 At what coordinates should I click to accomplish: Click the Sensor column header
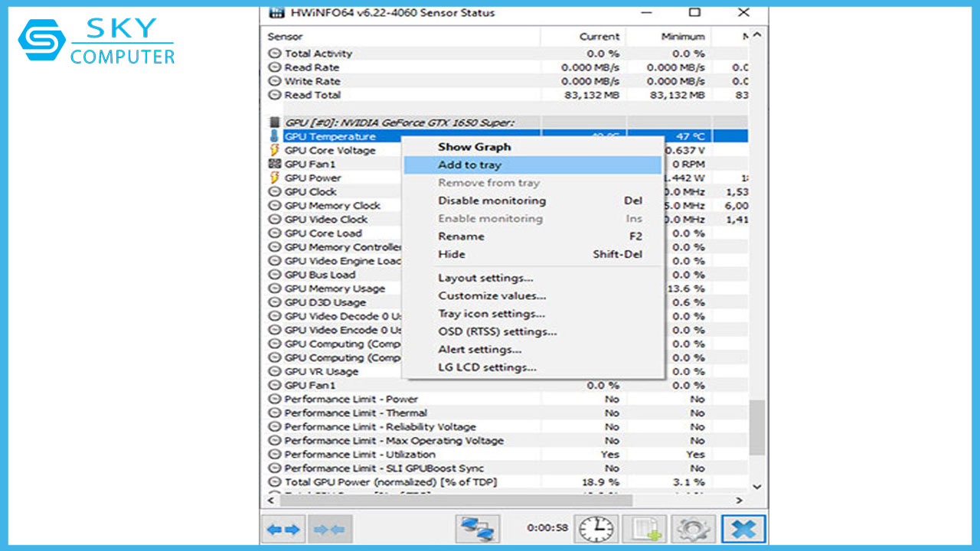285,37
